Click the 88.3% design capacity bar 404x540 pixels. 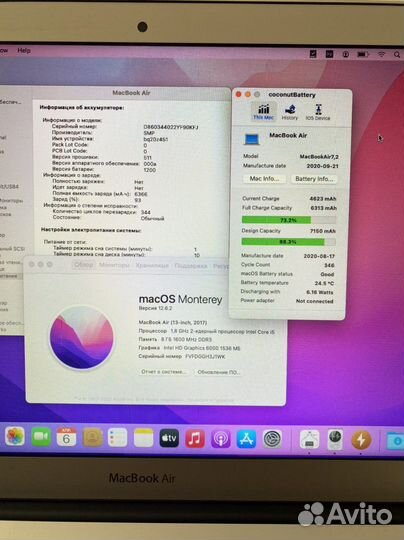pyautogui.click(x=289, y=242)
